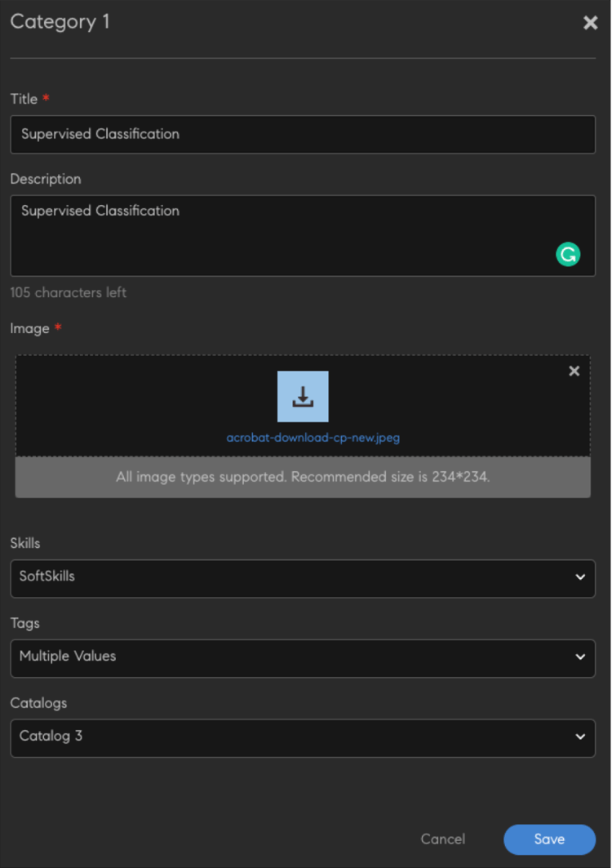Click the download/upload icon in the image area
Screen dimensions: 612x868
[x=303, y=395]
